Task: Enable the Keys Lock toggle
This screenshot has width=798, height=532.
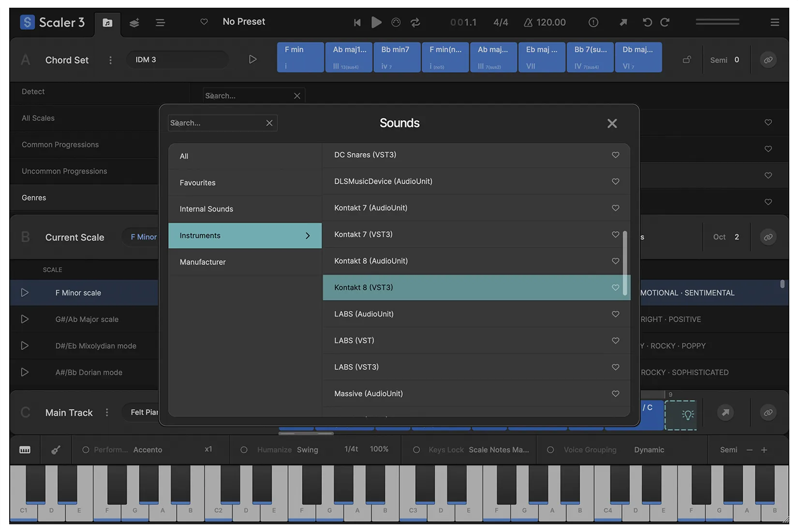Action: point(416,450)
